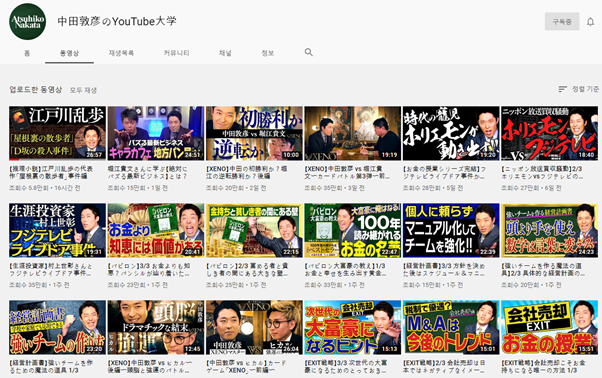Screen dimensions: 602x378
Task: Click the 조회수 28만회 • 5일 전 text
Action: [x=433, y=188]
